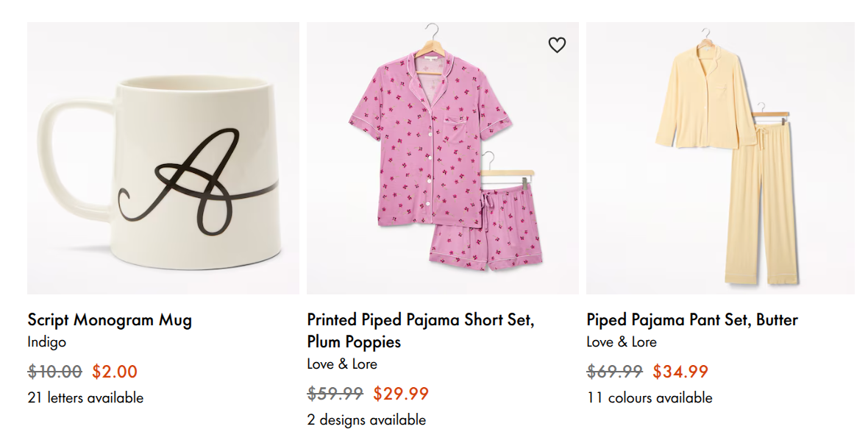Open the Script Monogram Mug product page
The image size is (868, 446).
(110, 320)
